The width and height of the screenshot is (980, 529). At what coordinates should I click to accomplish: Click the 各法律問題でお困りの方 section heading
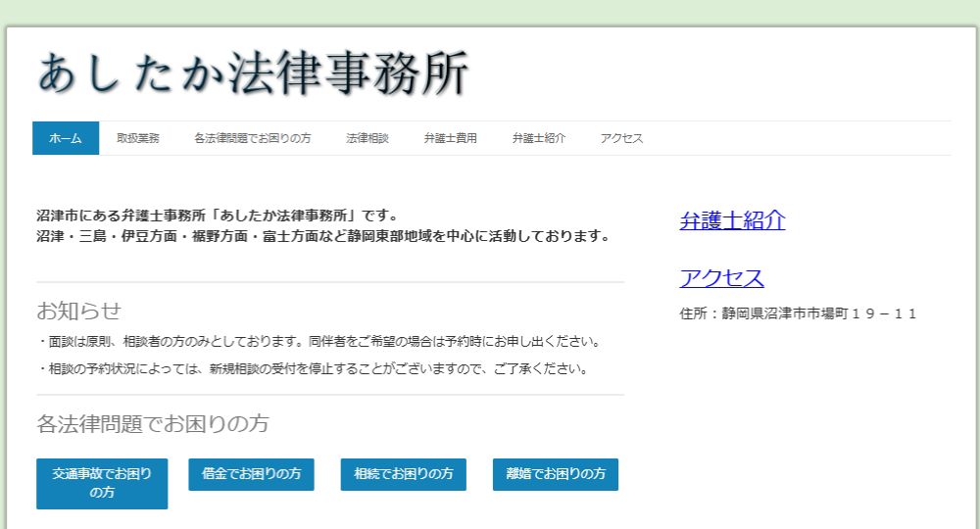tap(152, 424)
